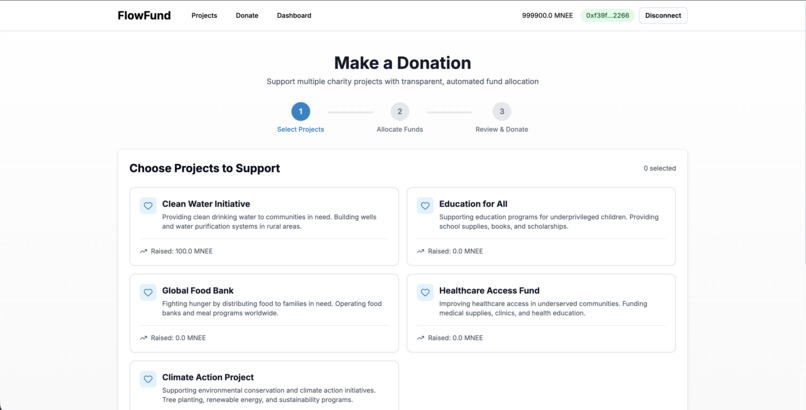This screenshot has height=410, width=806.
Task: Open the Projects nav item
Action: coord(204,15)
